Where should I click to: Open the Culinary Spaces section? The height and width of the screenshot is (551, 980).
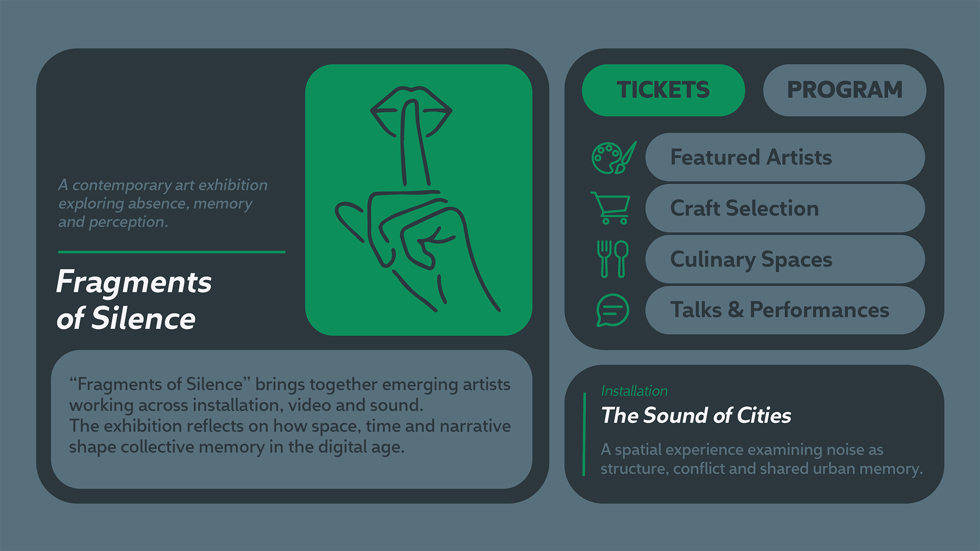(x=784, y=260)
